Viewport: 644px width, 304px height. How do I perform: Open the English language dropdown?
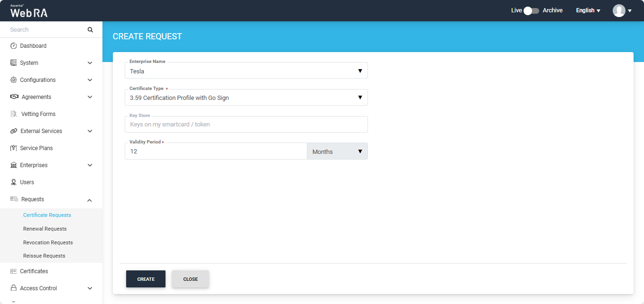click(588, 10)
